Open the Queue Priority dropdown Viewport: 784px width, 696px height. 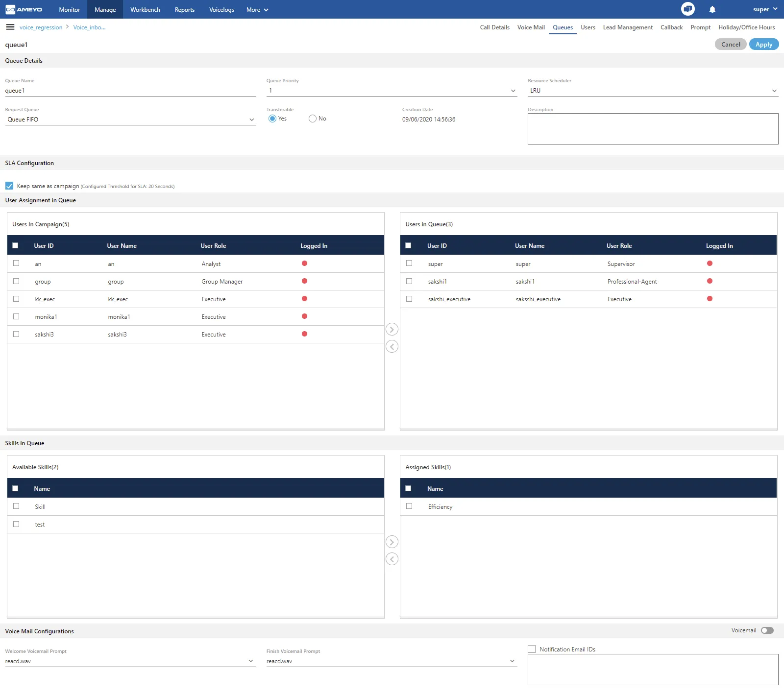pos(392,91)
